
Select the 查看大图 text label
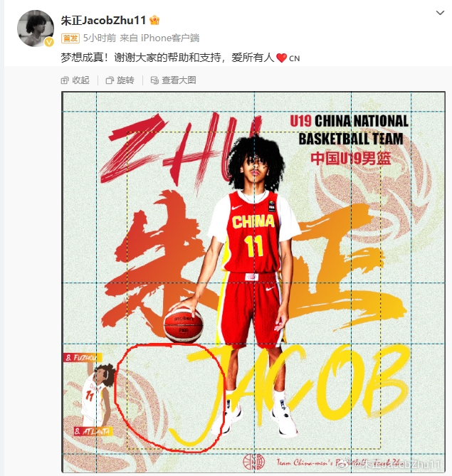[x=179, y=80]
